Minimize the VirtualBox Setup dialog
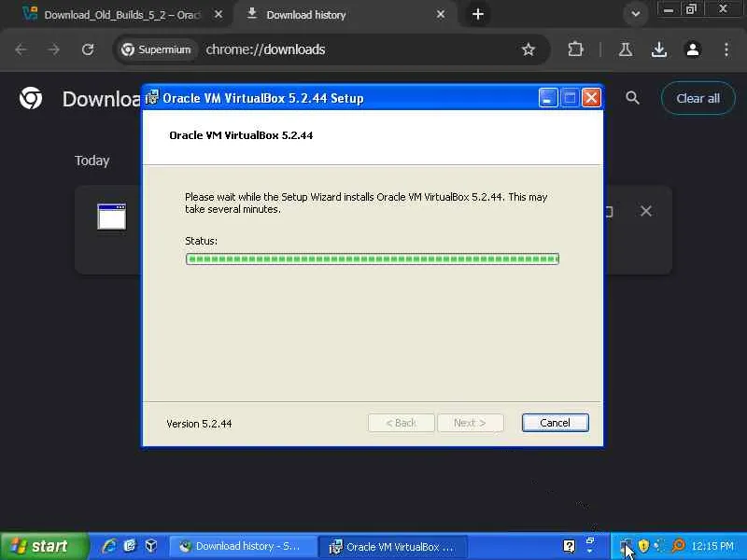Screen dimensions: 747x560 [x=548, y=98]
